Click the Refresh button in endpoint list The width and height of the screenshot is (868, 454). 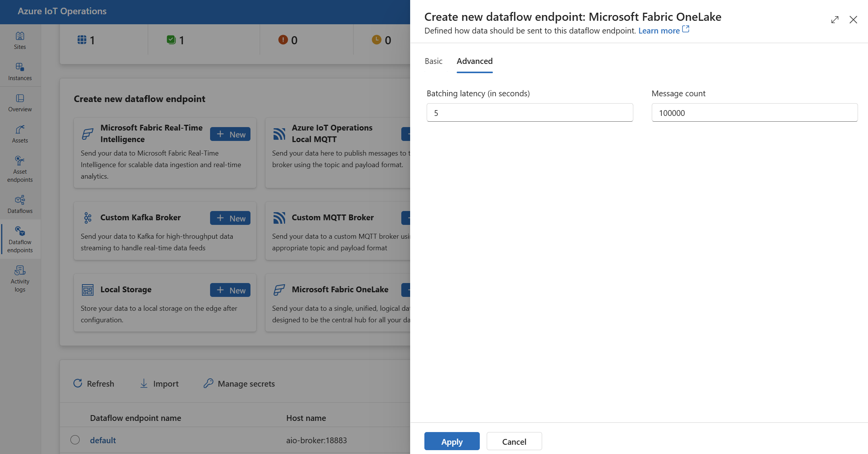(93, 383)
